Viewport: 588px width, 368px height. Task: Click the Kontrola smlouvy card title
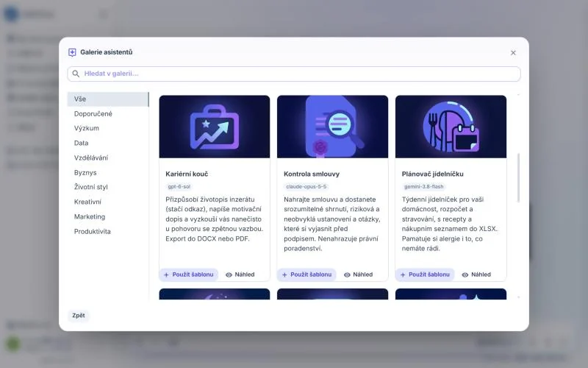[312, 174]
